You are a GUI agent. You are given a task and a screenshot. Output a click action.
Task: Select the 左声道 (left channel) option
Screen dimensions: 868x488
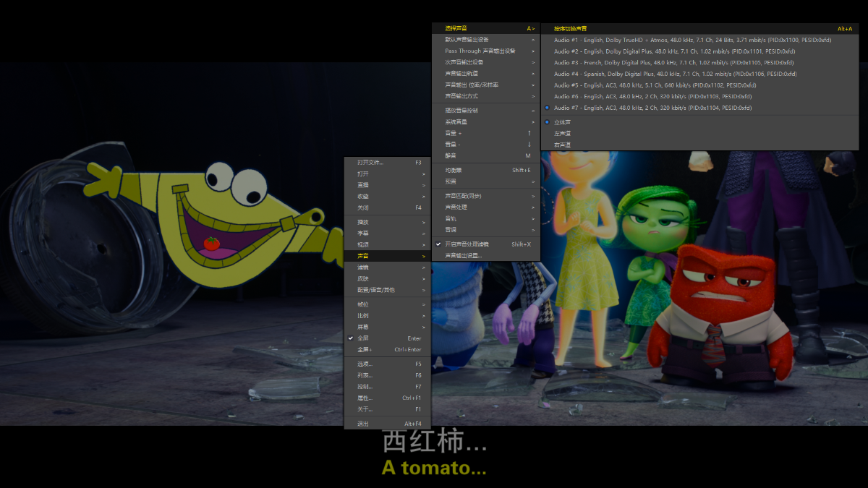click(x=562, y=134)
